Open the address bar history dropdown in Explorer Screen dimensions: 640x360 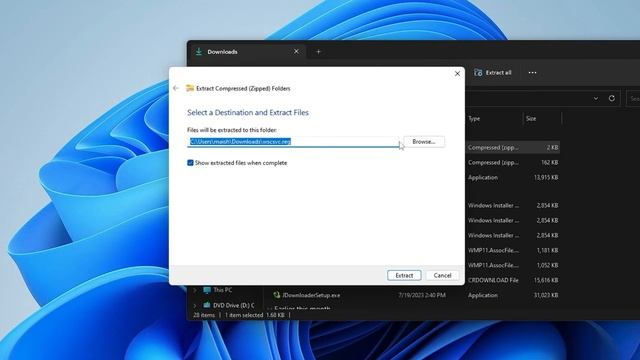[596, 98]
